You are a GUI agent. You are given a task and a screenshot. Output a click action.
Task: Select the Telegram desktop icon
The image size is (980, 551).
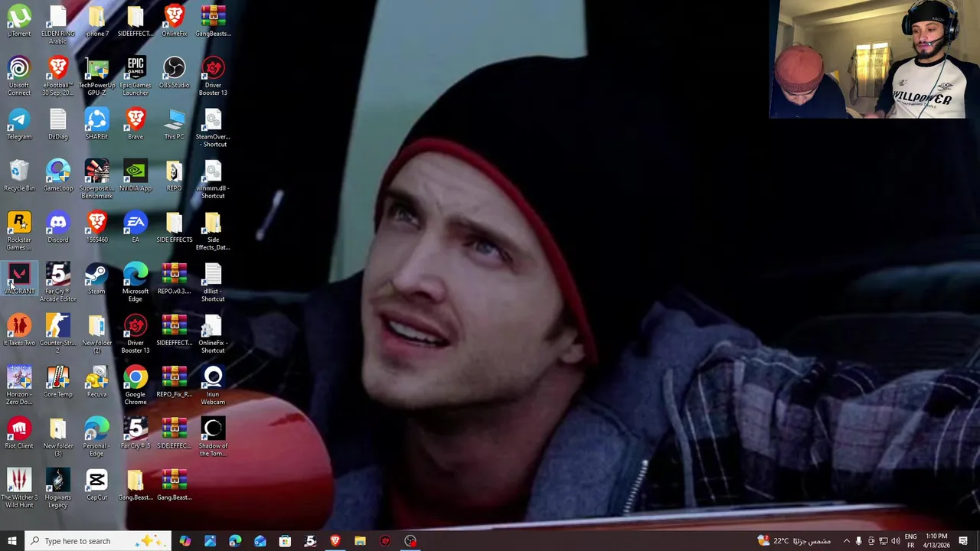(19, 124)
